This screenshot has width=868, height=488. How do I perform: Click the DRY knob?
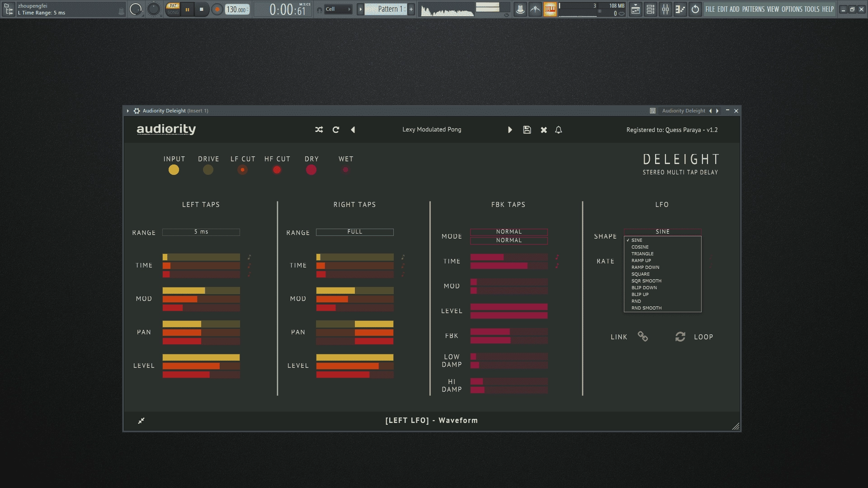pos(311,170)
